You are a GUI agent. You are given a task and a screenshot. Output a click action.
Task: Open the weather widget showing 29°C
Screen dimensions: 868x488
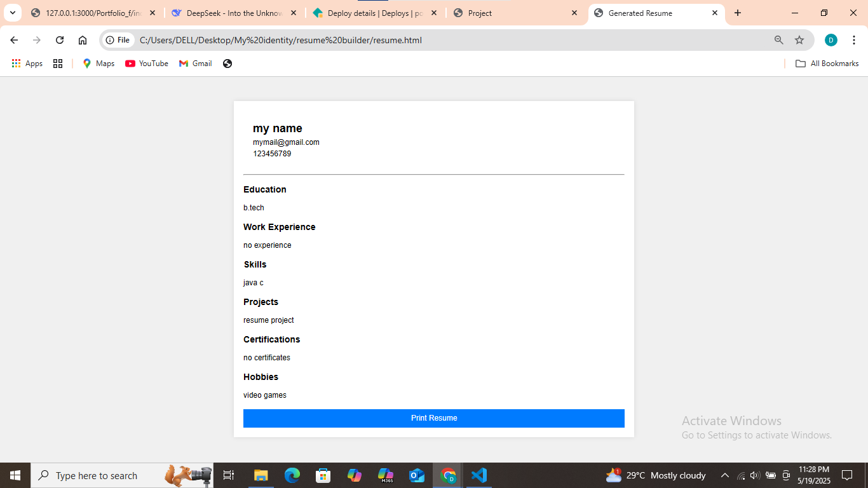[656, 475]
